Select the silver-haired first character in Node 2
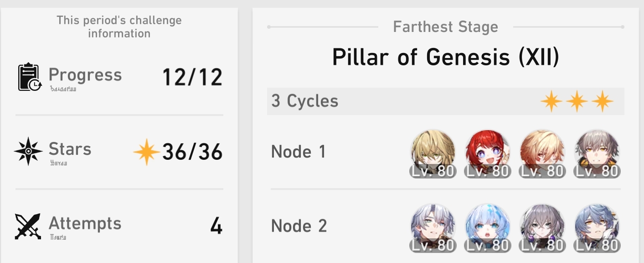This screenshot has width=644, height=263. [433, 228]
